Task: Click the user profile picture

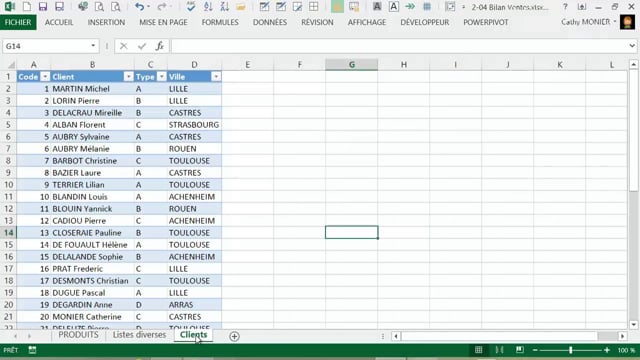Action: tap(627, 22)
